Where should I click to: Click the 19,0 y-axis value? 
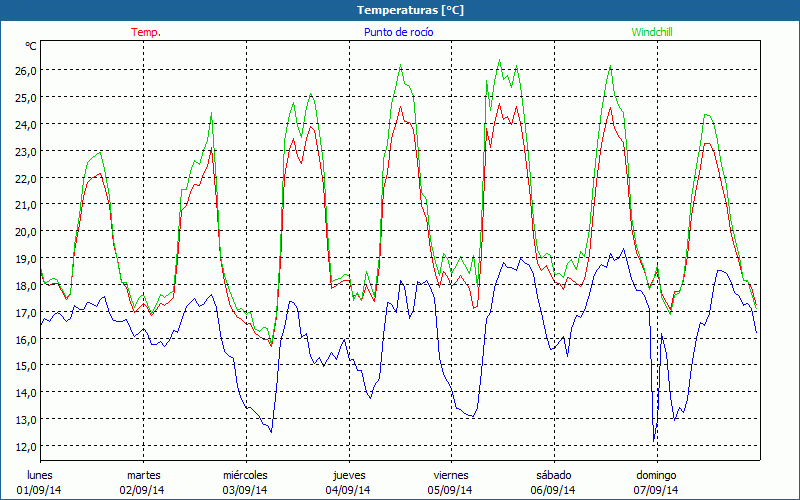(24, 258)
